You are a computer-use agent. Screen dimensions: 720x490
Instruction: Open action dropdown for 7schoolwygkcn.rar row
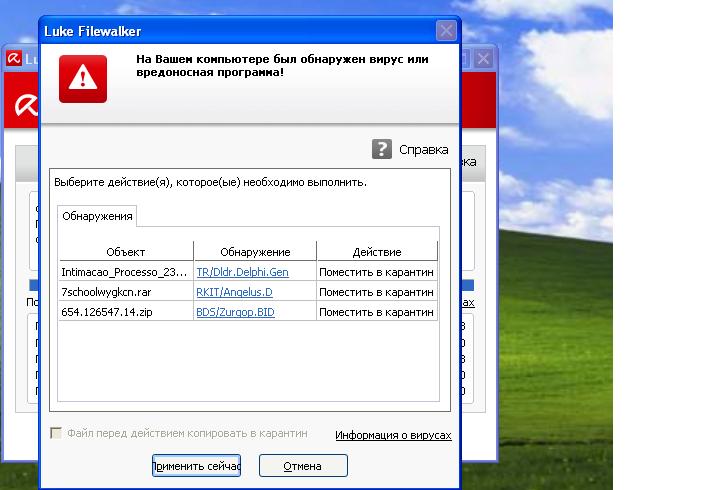pyautogui.click(x=377, y=292)
